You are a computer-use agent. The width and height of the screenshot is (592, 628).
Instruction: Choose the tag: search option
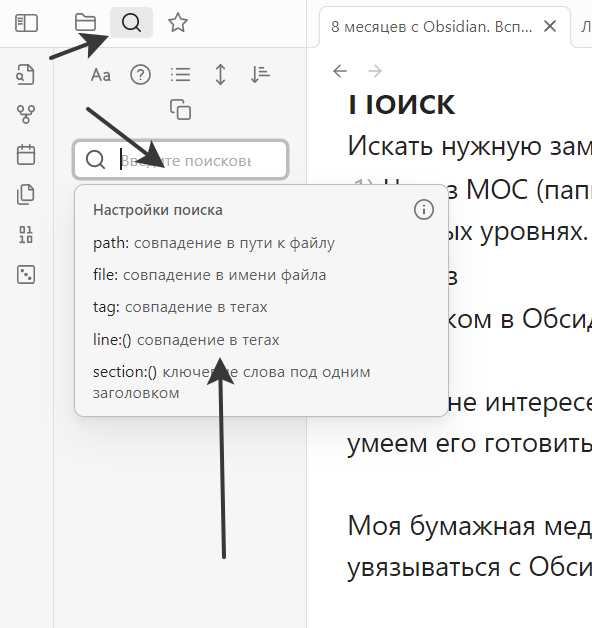[180, 307]
